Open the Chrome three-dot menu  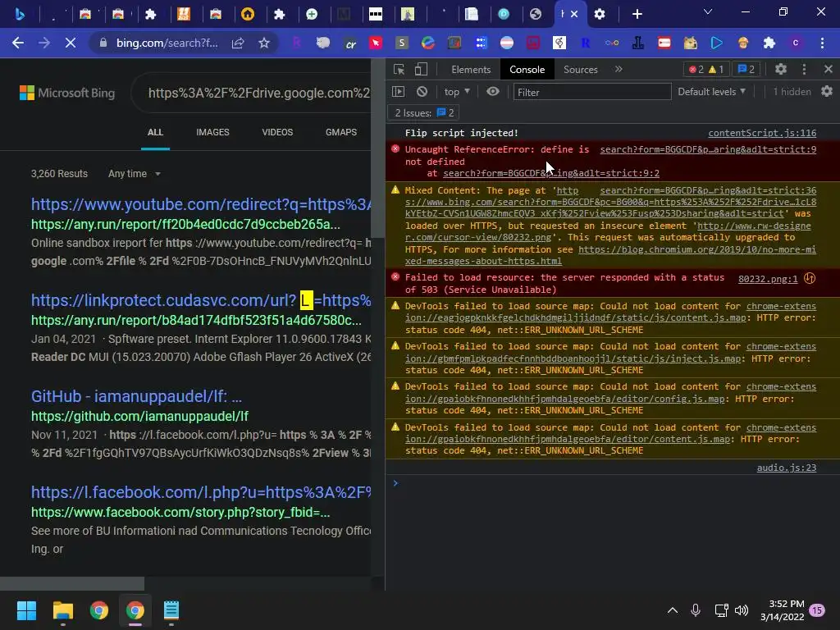coord(822,43)
